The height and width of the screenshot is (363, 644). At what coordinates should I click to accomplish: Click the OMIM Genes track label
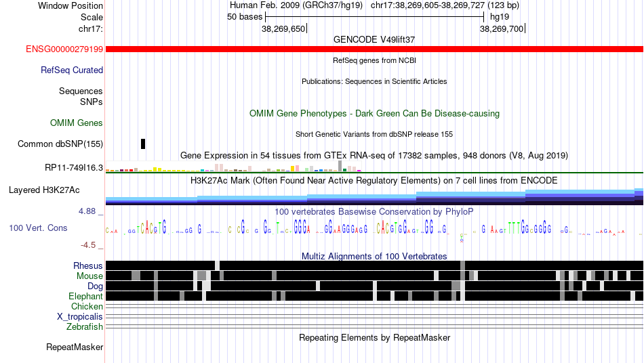(77, 123)
